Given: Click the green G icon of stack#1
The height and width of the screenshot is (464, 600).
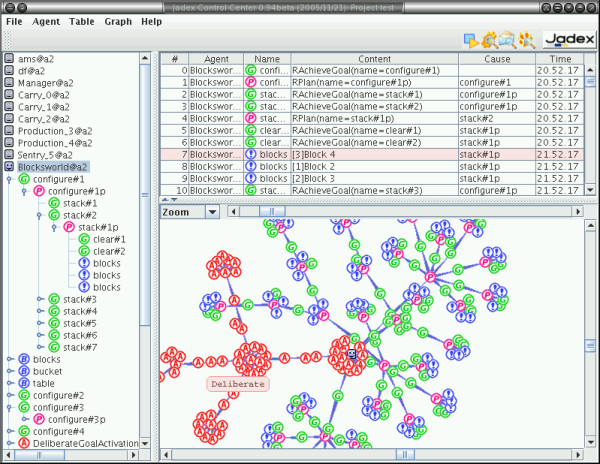Looking at the screenshot, I should [x=54, y=203].
